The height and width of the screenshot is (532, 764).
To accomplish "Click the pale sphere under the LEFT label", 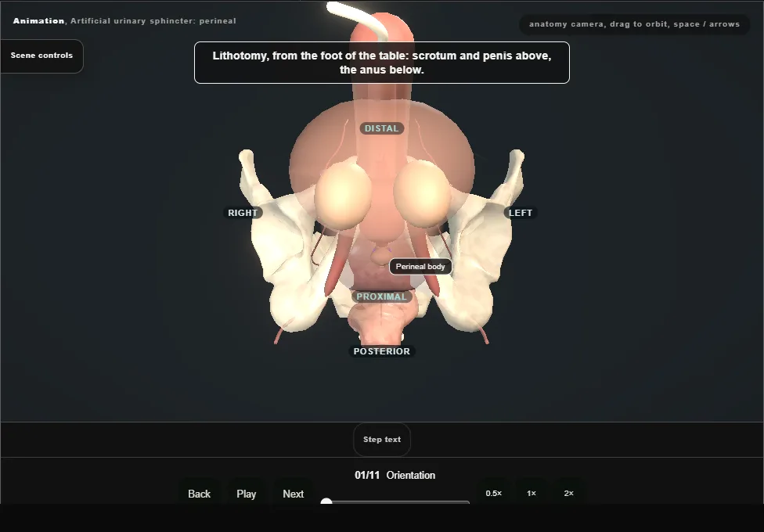I will [x=422, y=194].
